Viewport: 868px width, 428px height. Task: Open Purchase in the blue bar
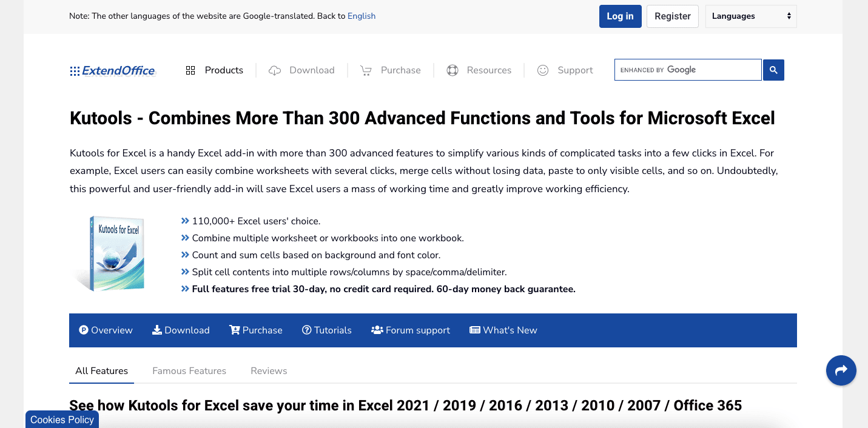click(x=256, y=330)
